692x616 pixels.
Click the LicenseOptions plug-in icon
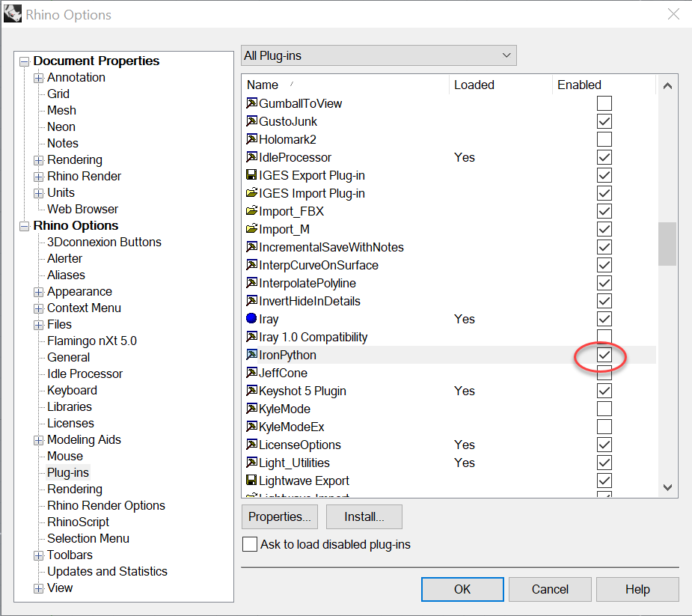[x=251, y=444]
